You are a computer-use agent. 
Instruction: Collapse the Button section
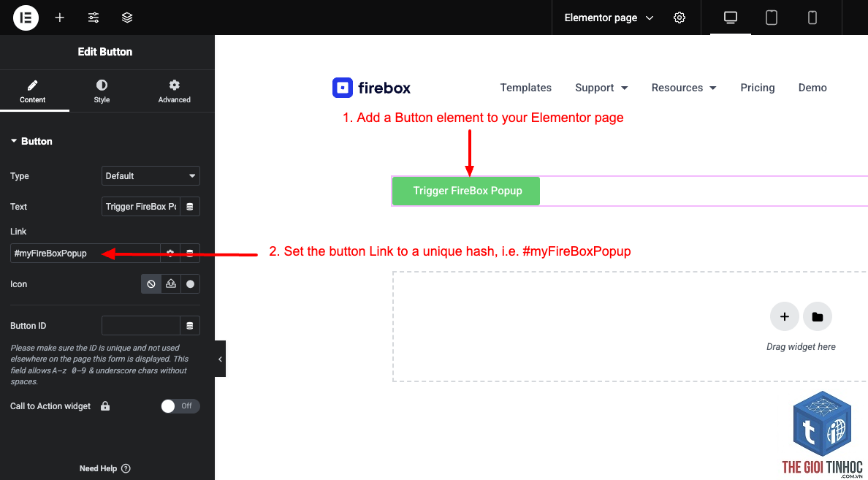pyautogui.click(x=31, y=141)
